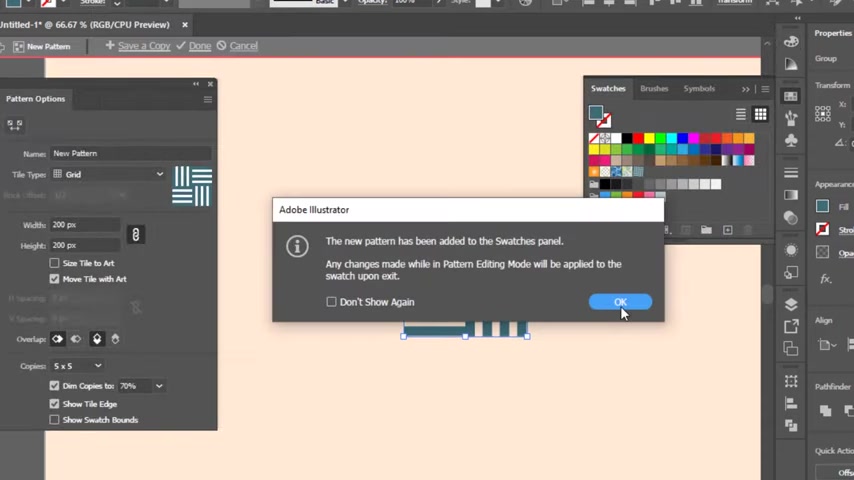Click New Color Group folder icon
The height and width of the screenshot is (480, 854).
[706, 230]
